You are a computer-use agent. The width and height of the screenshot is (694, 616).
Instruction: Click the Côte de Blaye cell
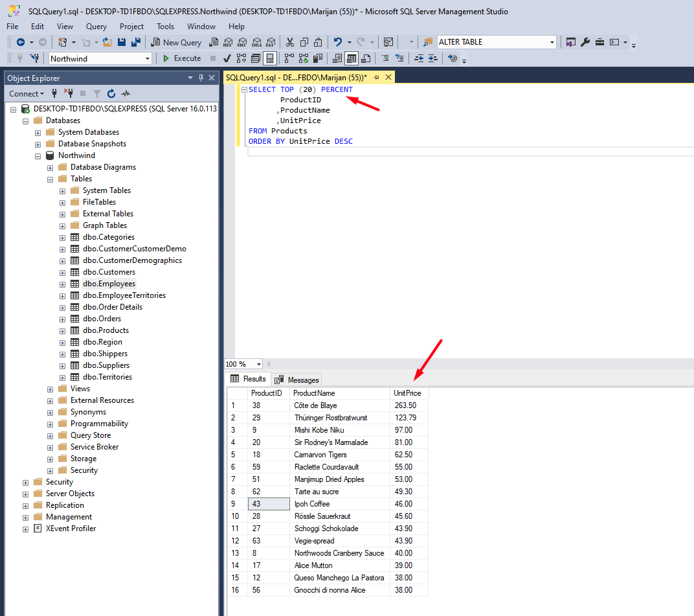[339, 405]
